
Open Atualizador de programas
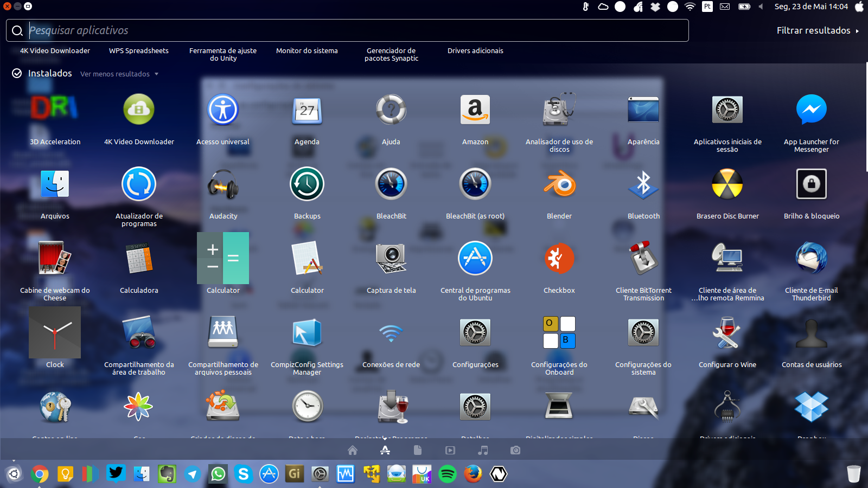[139, 184]
